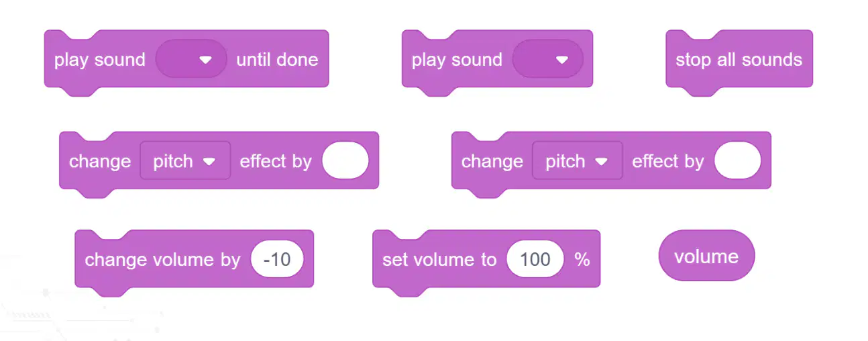Open sound dropdown in the block without 'until done'
Screen dimensions: 868x341
click(x=547, y=59)
